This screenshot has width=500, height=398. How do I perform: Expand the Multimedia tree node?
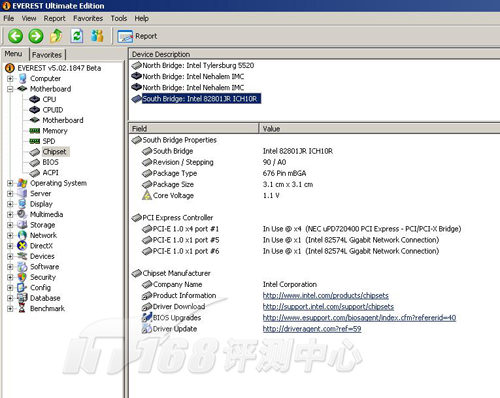tap(10, 215)
